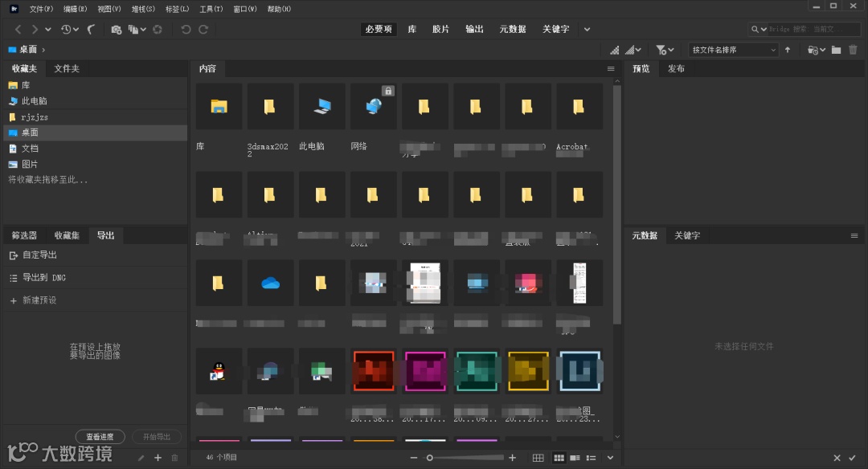Click the sort ascending arrow icon
The width and height of the screenshot is (868, 469).
788,50
